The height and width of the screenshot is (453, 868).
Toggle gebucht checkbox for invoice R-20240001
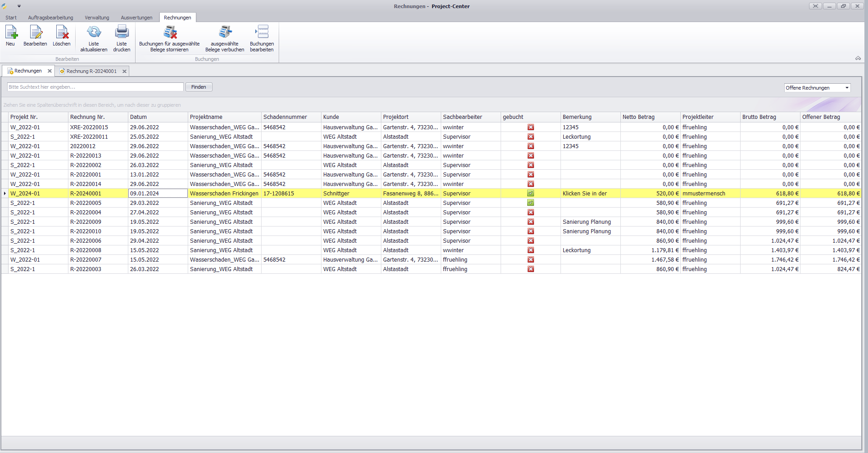coord(531,194)
